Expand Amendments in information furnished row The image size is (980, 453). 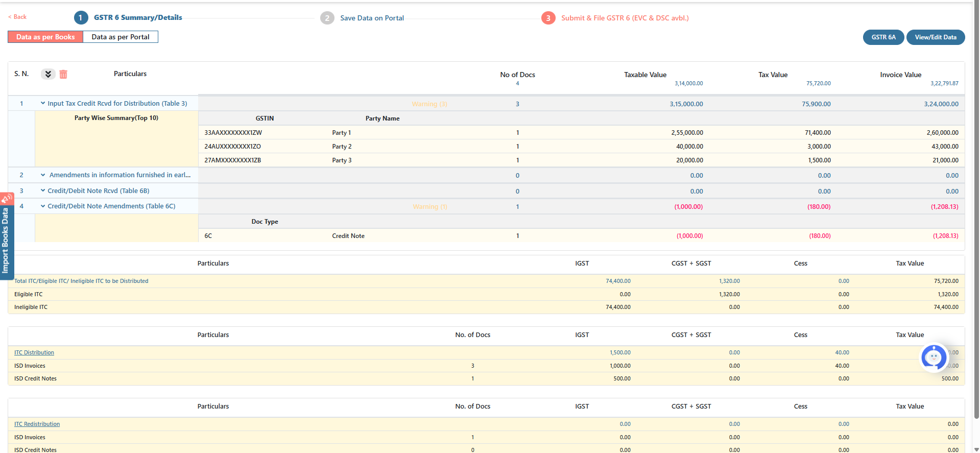point(43,175)
